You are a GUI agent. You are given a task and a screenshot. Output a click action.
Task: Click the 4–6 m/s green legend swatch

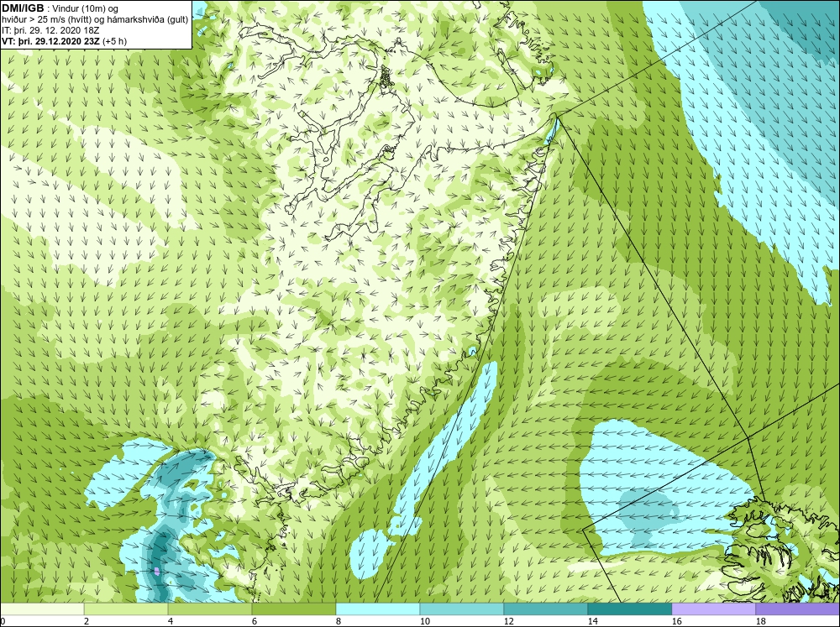pos(210,609)
